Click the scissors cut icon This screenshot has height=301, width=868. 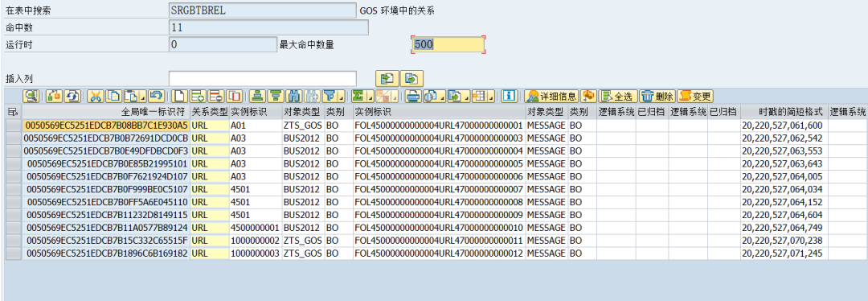click(96, 96)
